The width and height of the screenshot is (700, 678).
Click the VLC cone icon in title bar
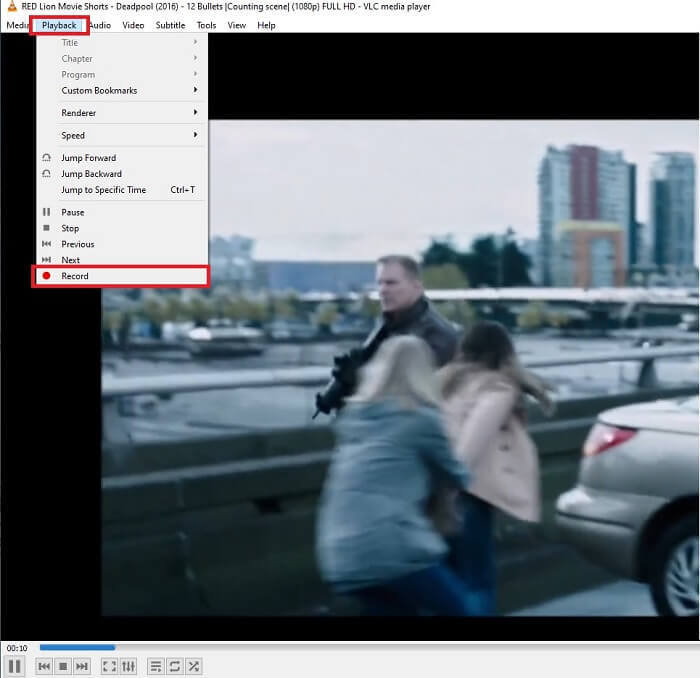tap(12, 6)
